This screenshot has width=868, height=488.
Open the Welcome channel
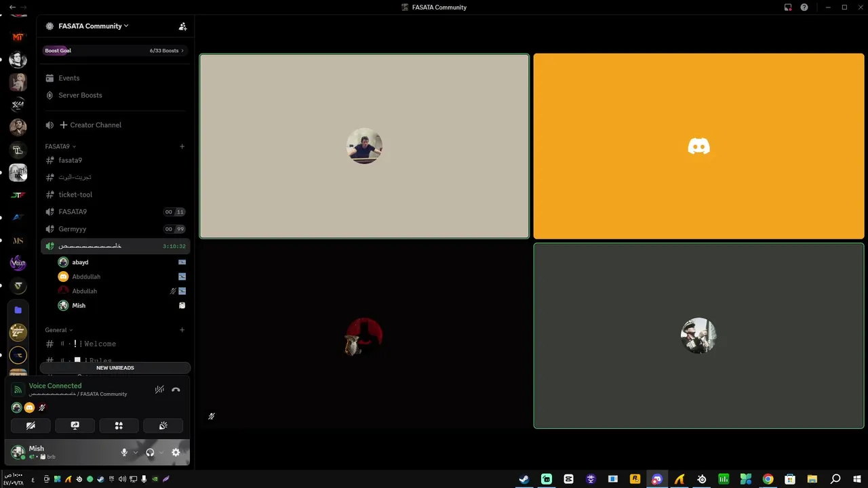pos(114,344)
